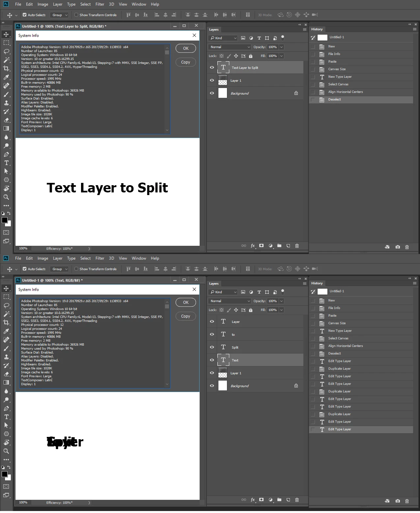Open History panel menu in lower window
The width and height of the screenshot is (420, 513).
[415, 283]
